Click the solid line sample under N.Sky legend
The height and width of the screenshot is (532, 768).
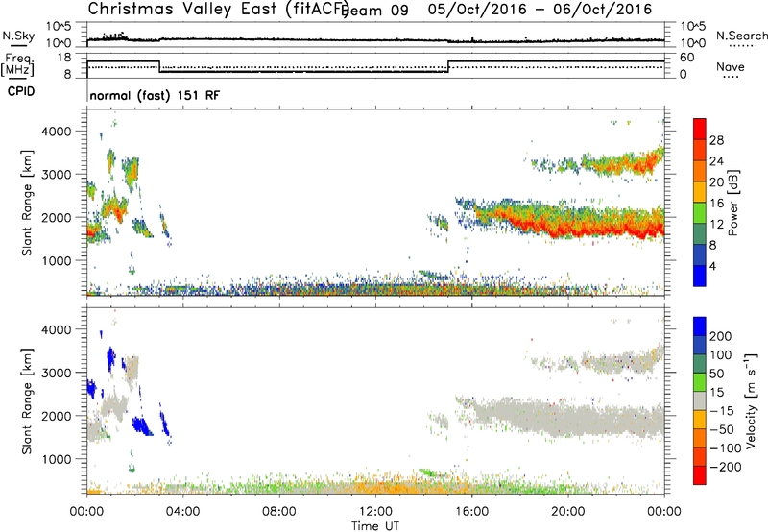click(x=18, y=46)
